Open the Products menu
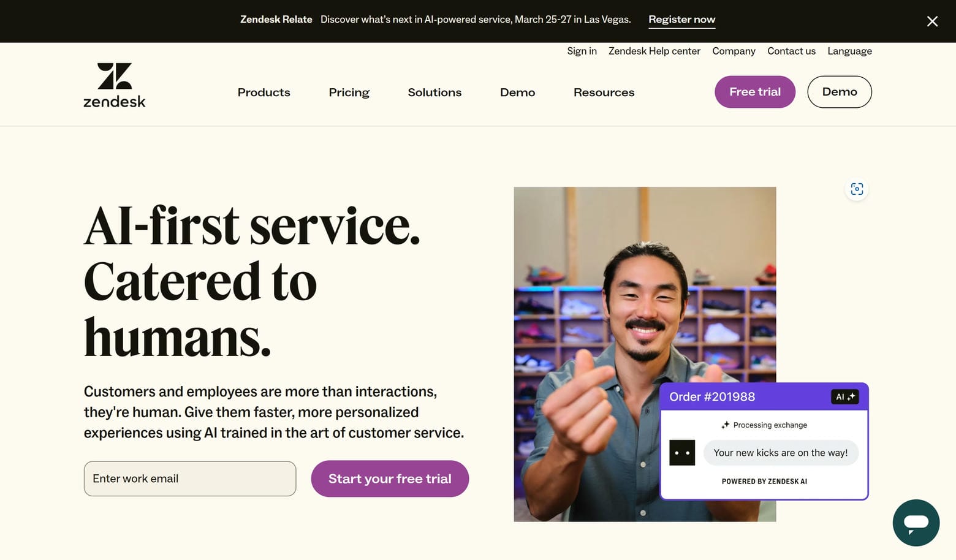Image resolution: width=956 pixels, height=560 pixels. (x=264, y=93)
